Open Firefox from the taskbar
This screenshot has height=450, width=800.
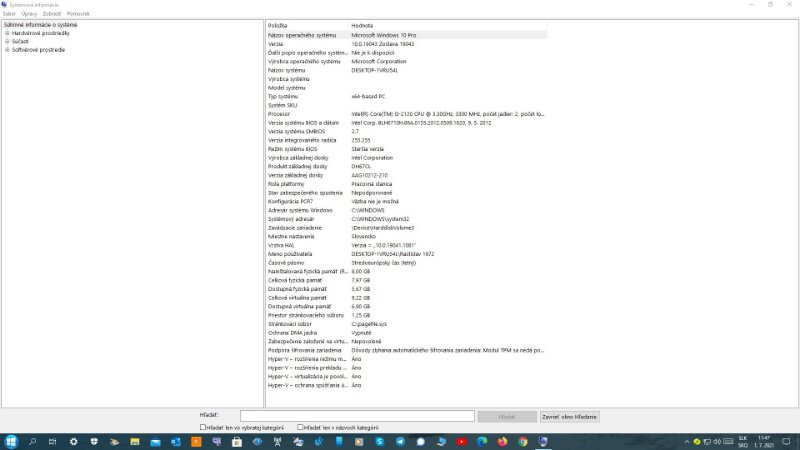point(502,441)
